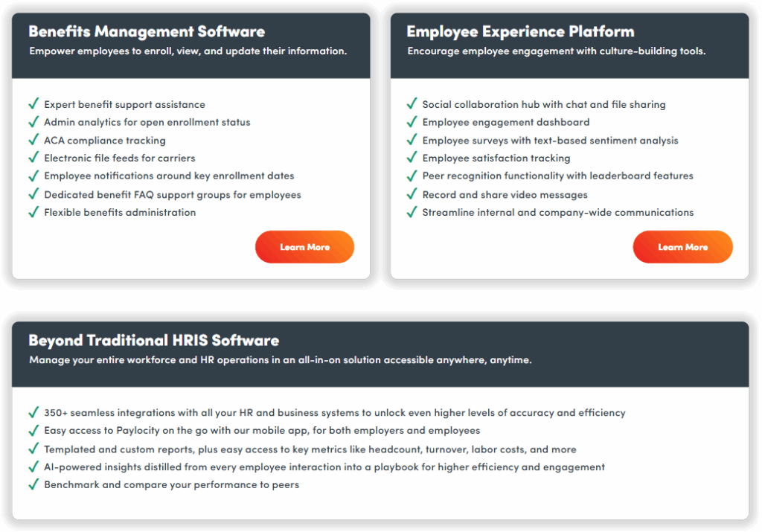Click text 'Electronic file feeds for carriers'
The width and height of the screenshot is (762, 532).
120,158
